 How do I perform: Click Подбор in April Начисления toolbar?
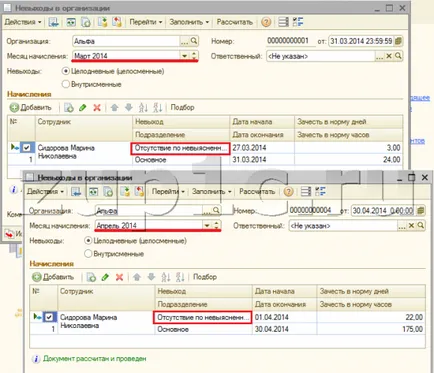[205, 277]
